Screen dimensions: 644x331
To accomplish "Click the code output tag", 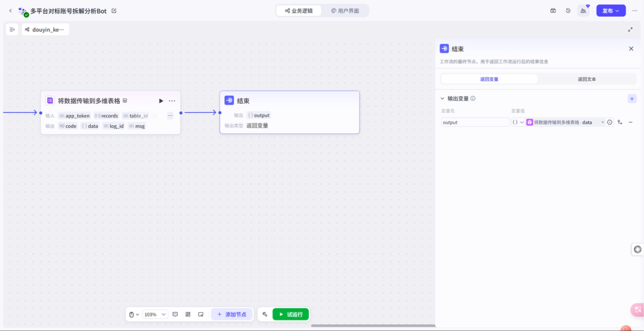I will point(68,126).
